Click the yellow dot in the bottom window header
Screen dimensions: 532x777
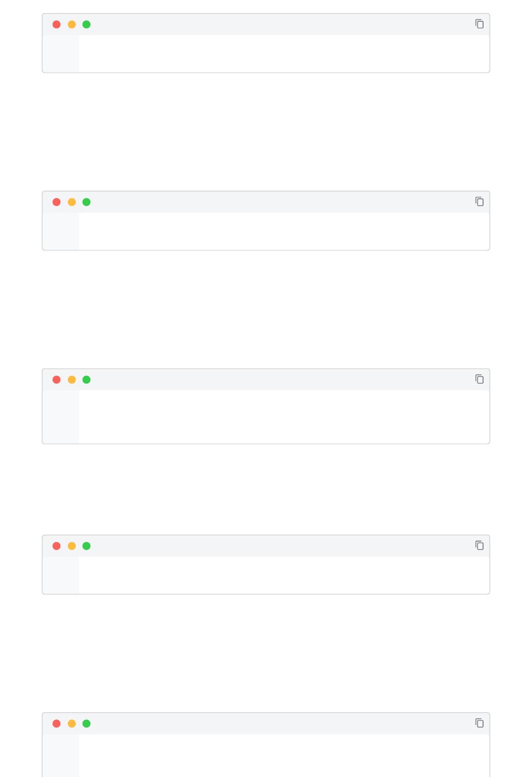[x=72, y=723]
